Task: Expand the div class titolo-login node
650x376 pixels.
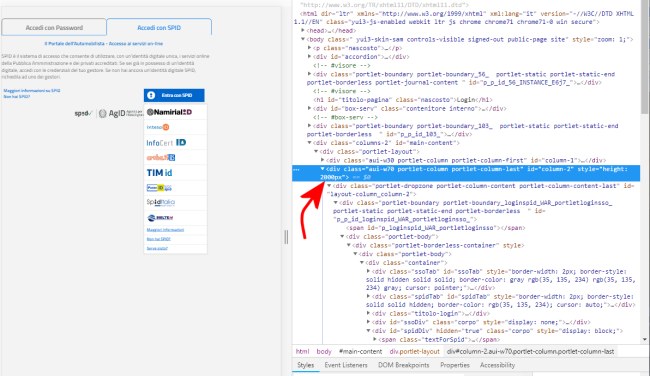Action: [x=368, y=313]
